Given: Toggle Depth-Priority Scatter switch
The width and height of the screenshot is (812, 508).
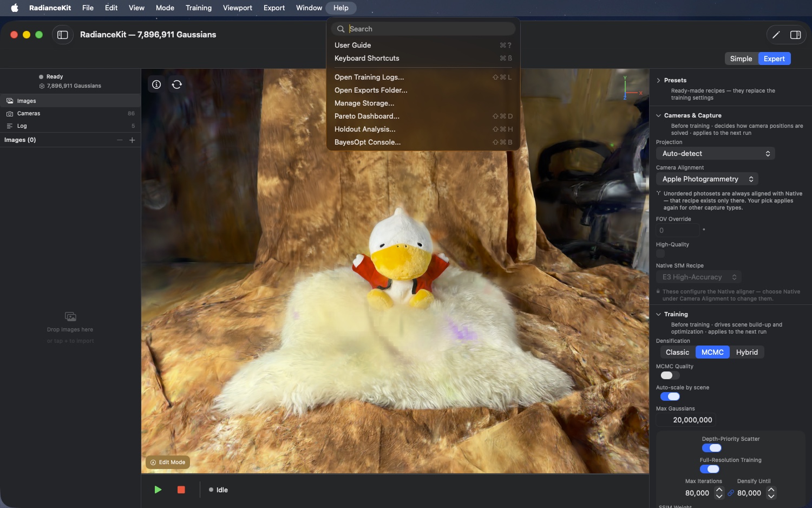Looking at the screenshot, I should click(x=712, y=448).
